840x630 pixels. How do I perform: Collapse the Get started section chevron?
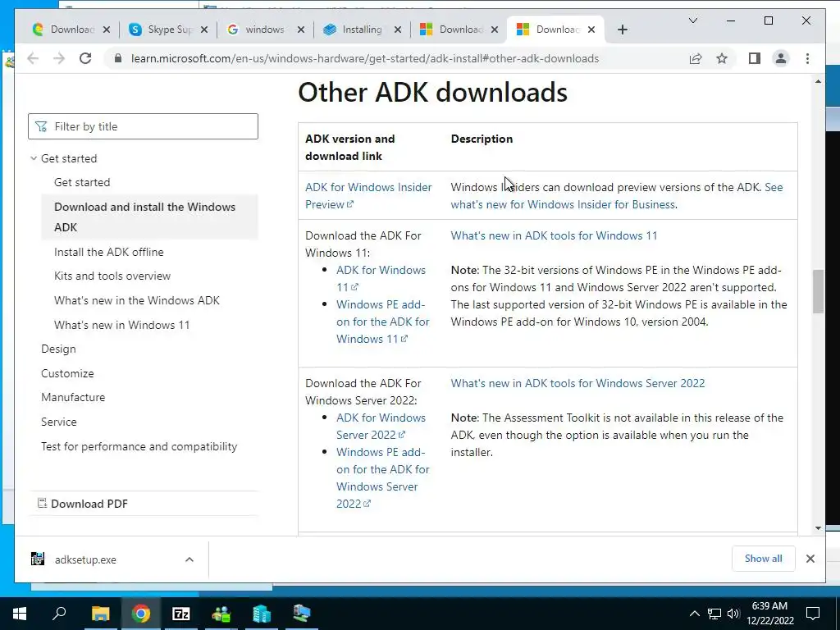34,158
